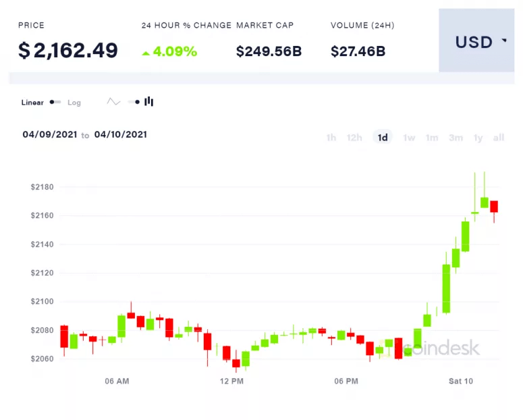Click the 24 HOUR % CHANGE heading
This screenshot has width=523, height=420.
pos(186,26)
